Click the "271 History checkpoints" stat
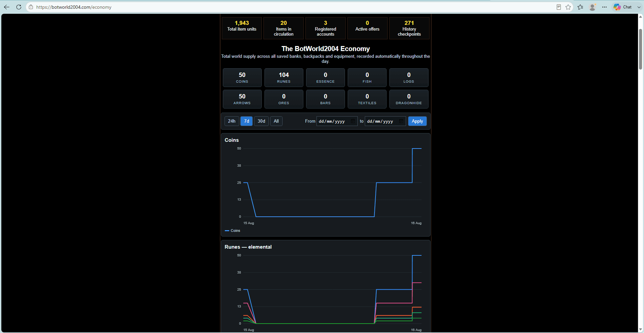Screen dimensions: 644x333 click(409, 28)
